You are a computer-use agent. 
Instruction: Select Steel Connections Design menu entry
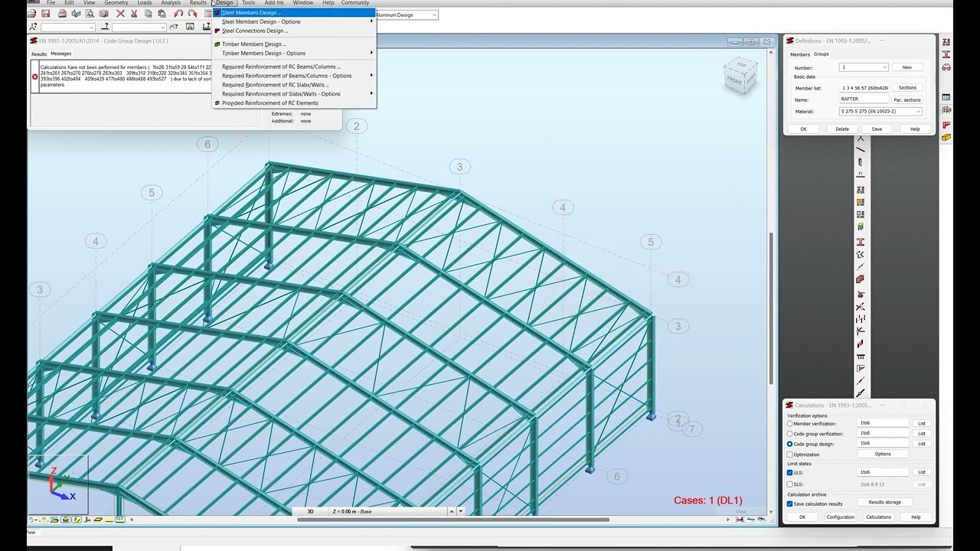pyautogui.click(x=295, y=31)
